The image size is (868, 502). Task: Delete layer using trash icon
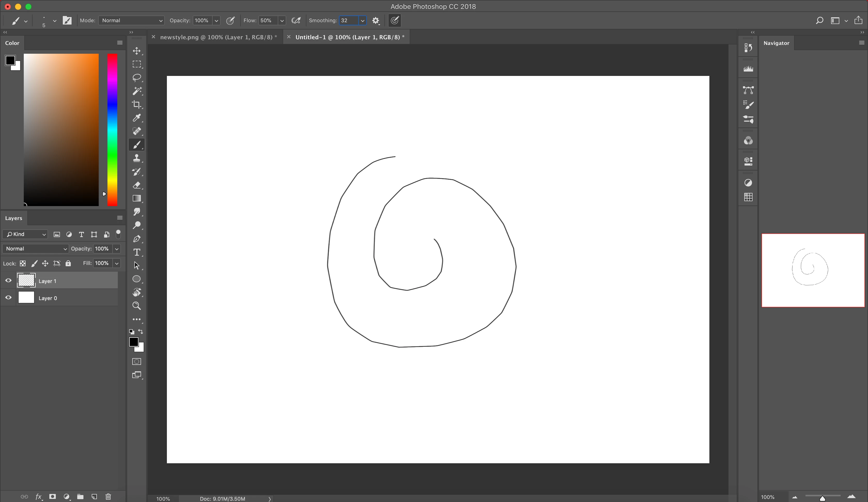(x=108, y=496)
